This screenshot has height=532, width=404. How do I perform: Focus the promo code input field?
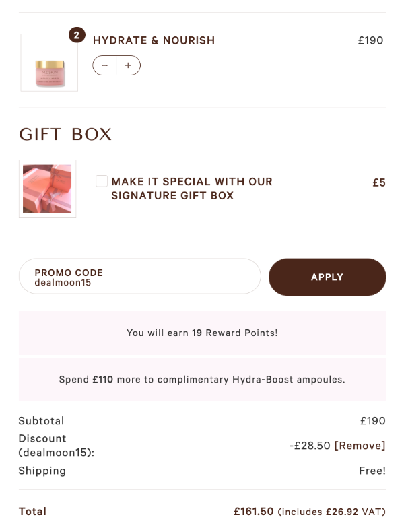click(139, 277)
